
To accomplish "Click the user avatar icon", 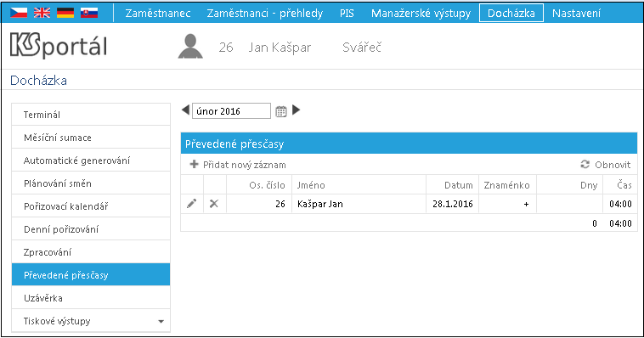I will [x=190, y=47].
